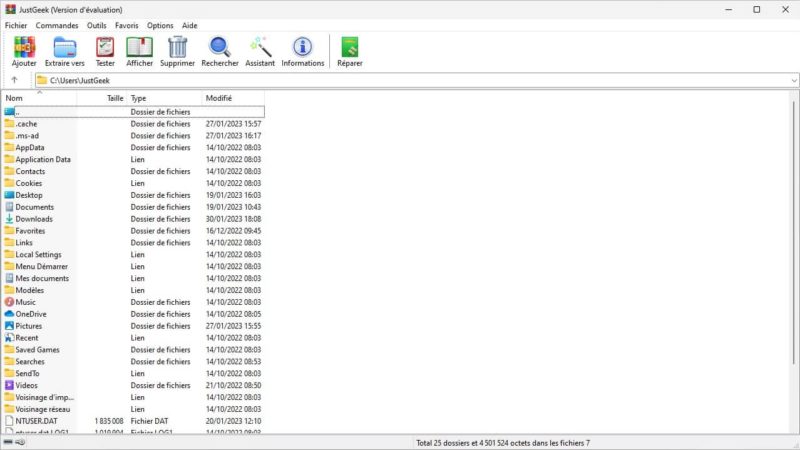Click the 21/10/2022 08:50 date cell
Image resolution: width=800 pixels, height=450 pixels.
[233, 385]
